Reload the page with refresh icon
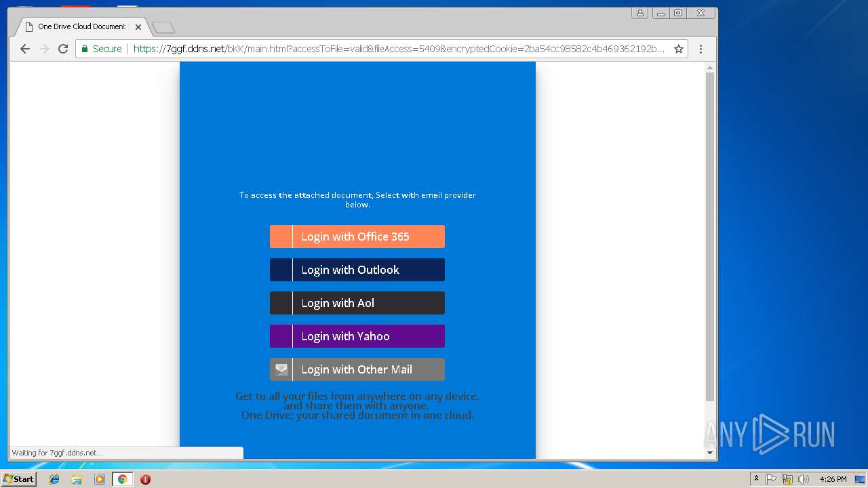The image size is (868, 488). point(63,49)
